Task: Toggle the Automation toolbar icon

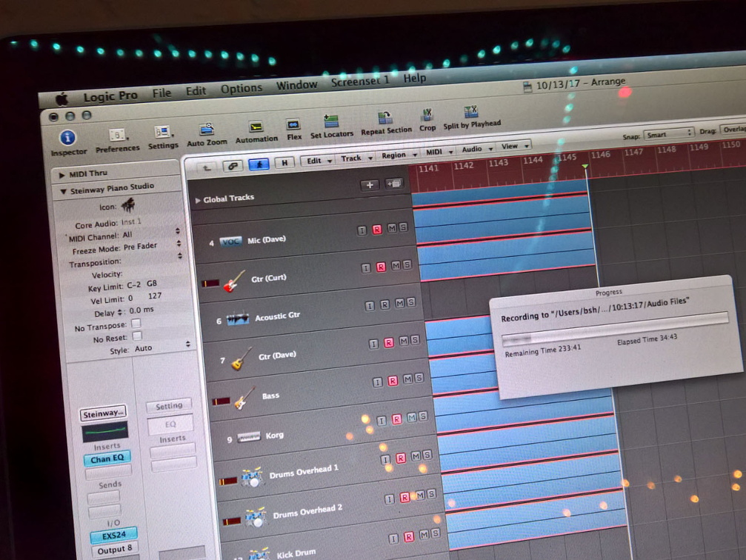Action: click(256, 127)
